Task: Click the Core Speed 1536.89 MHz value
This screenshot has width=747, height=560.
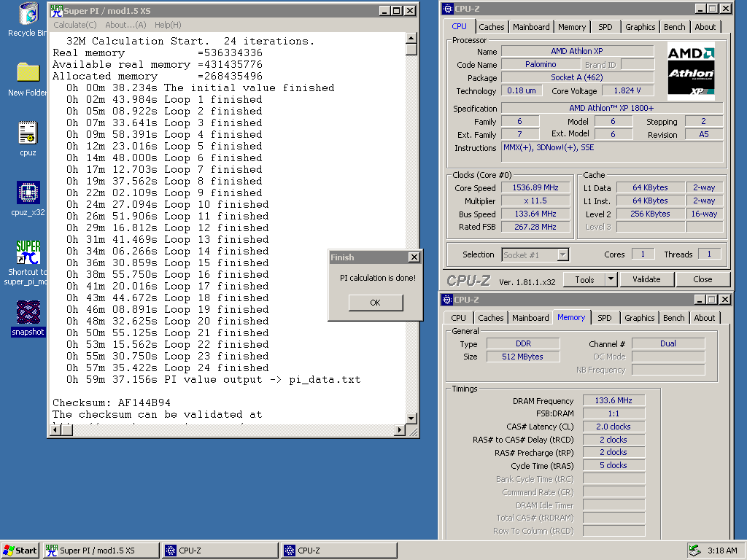Action: pyautogui.click(x=535, y=187)
